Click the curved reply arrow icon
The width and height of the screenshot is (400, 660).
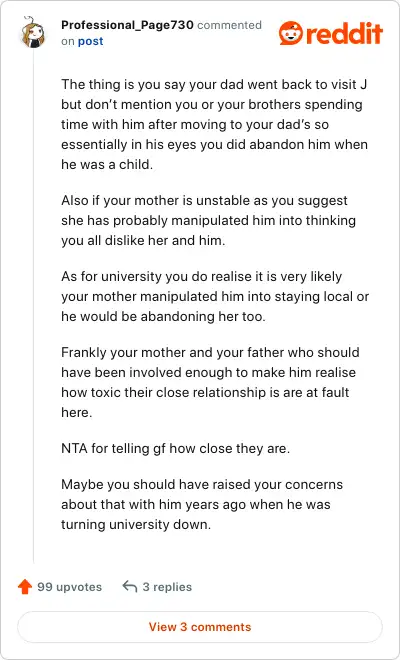130,586
